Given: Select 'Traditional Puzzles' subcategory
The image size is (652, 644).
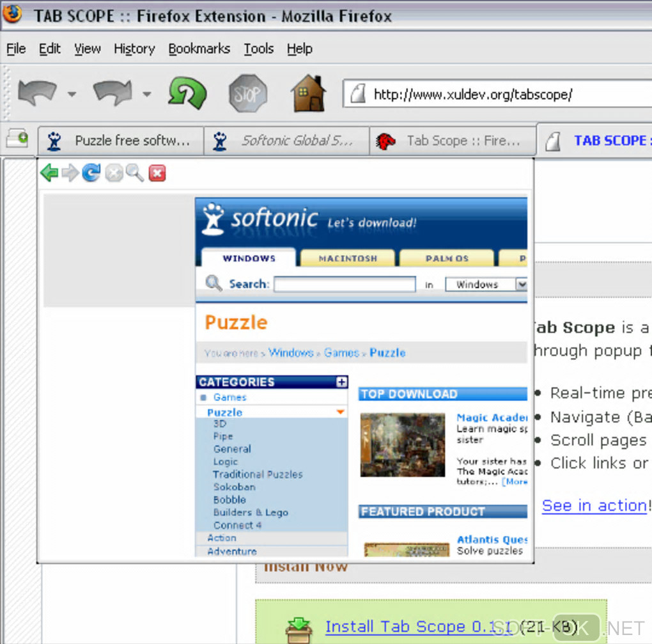Looking at the screenshot, I should coord(258,475).
